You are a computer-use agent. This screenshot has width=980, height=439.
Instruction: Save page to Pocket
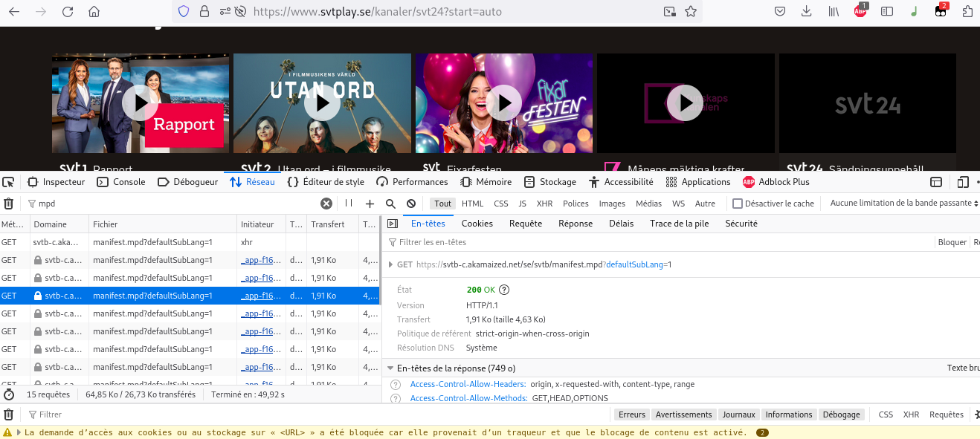(x=780, y=12)
